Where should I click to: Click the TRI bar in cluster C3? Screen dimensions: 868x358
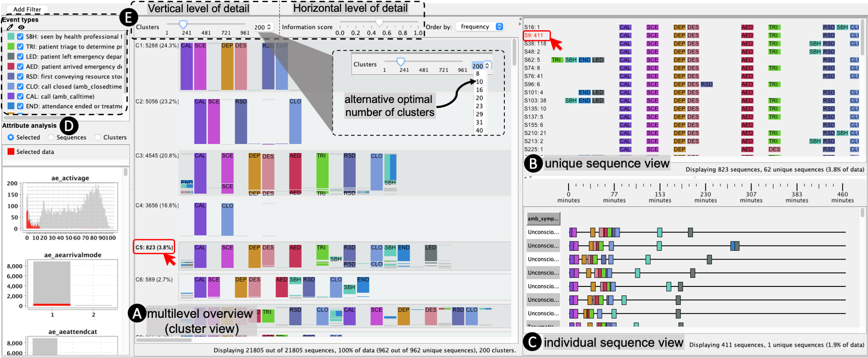pos(322,171)
